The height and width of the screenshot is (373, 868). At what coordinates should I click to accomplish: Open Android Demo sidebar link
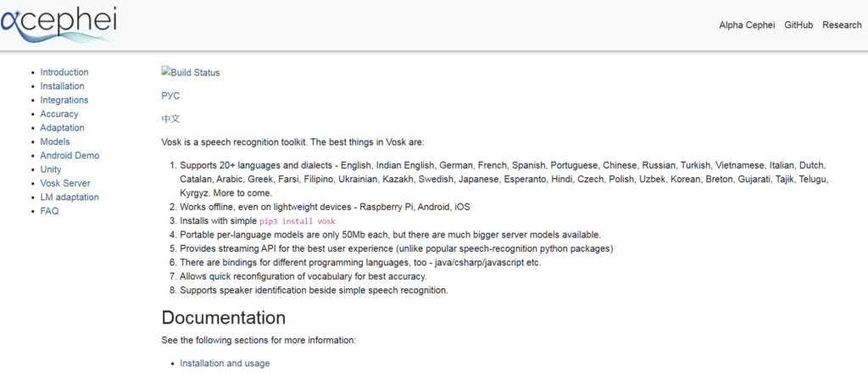(x=70, y=155)
